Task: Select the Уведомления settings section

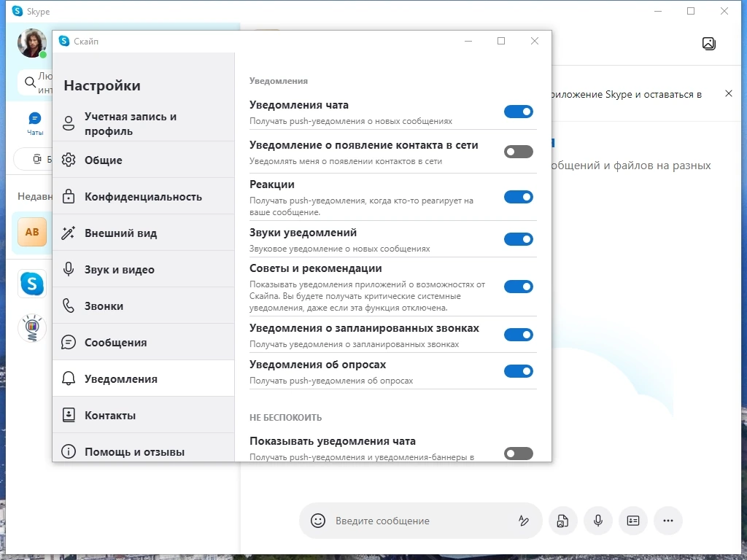Action: click(x=144, y=378)
